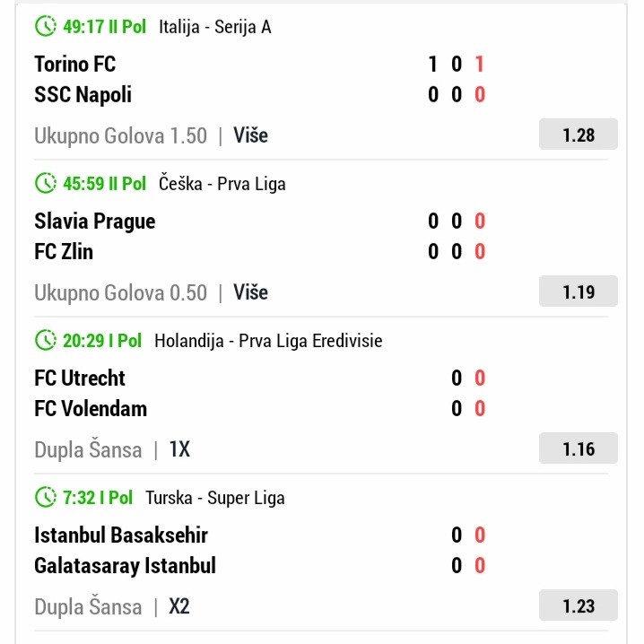
Task: Open the Istanbul Basaksehir match
Action: 121,535
